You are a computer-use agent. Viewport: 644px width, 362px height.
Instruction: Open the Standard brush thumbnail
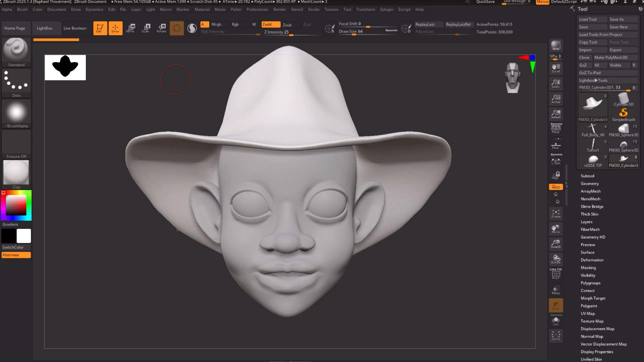[x=16, y=49]
